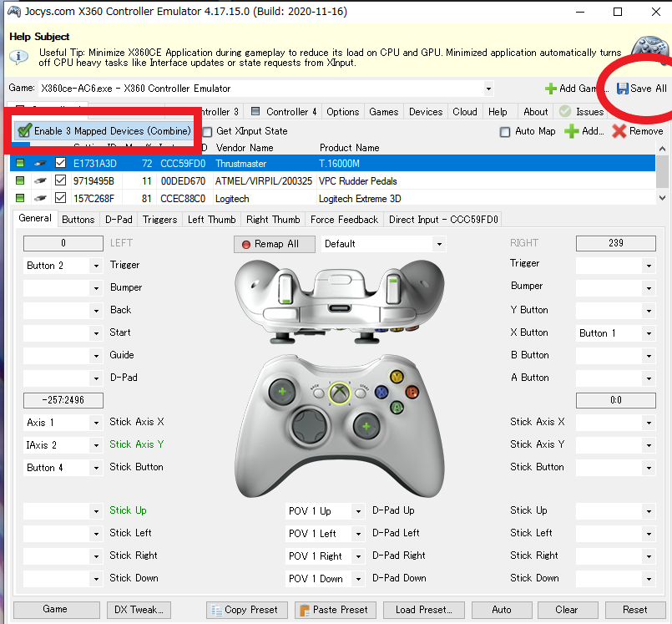
Task: Click green status square of Logitech row
Action: tap(20, 198)
